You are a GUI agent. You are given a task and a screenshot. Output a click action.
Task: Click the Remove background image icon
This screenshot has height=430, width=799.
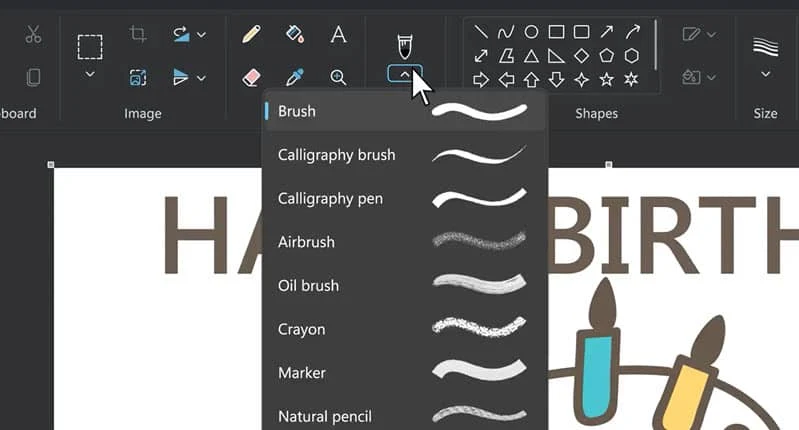pos(138,77)
